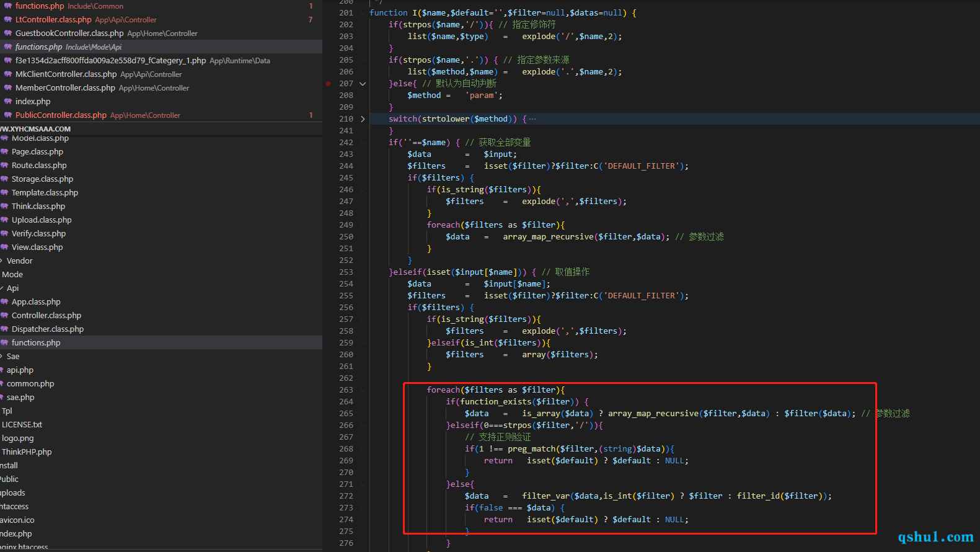980x552 pixels.
Task: Collapse the if block chevron at line 202
Action: click(363, 25)
